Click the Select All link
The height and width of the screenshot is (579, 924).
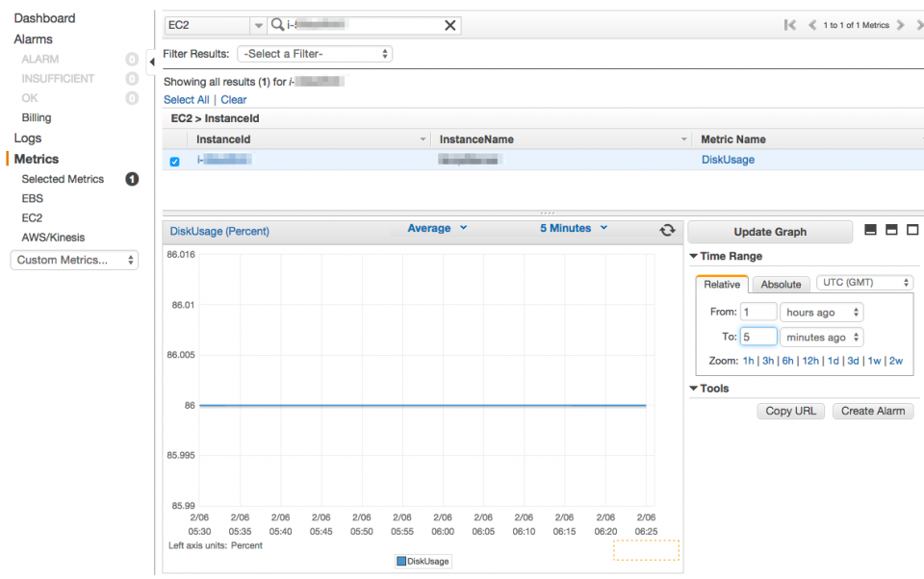point(186,99)
